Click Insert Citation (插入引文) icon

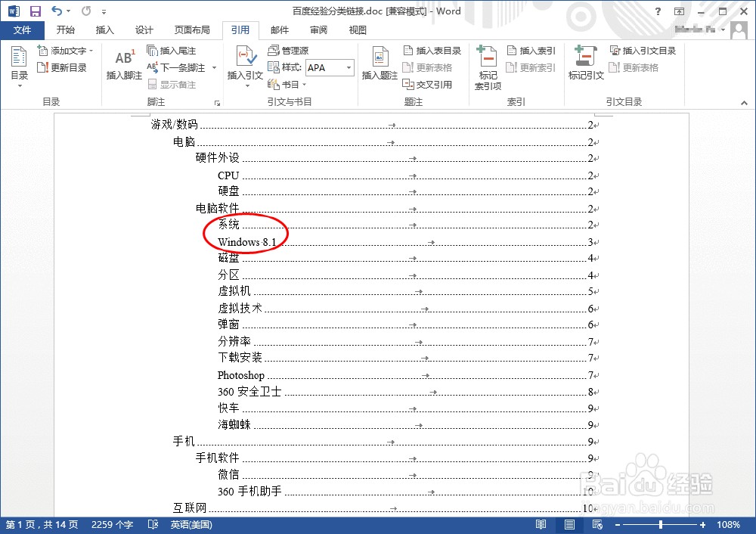click(x=245, y=57)
